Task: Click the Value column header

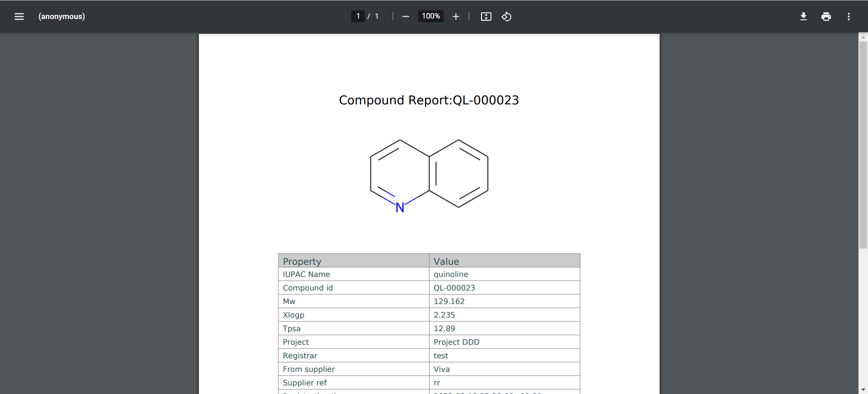Action: (505, 261)
